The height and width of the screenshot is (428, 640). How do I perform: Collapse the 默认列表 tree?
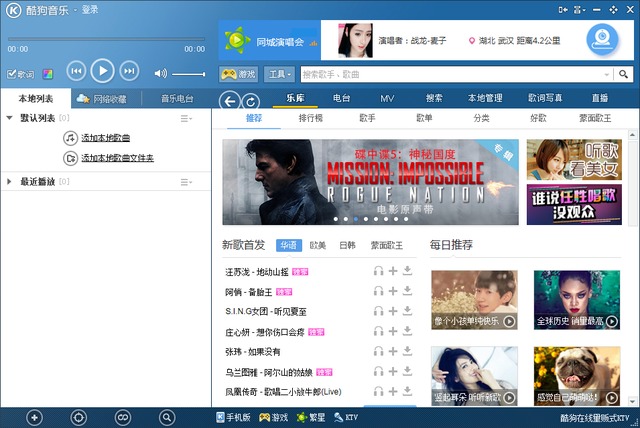click(x=9, y=118)
